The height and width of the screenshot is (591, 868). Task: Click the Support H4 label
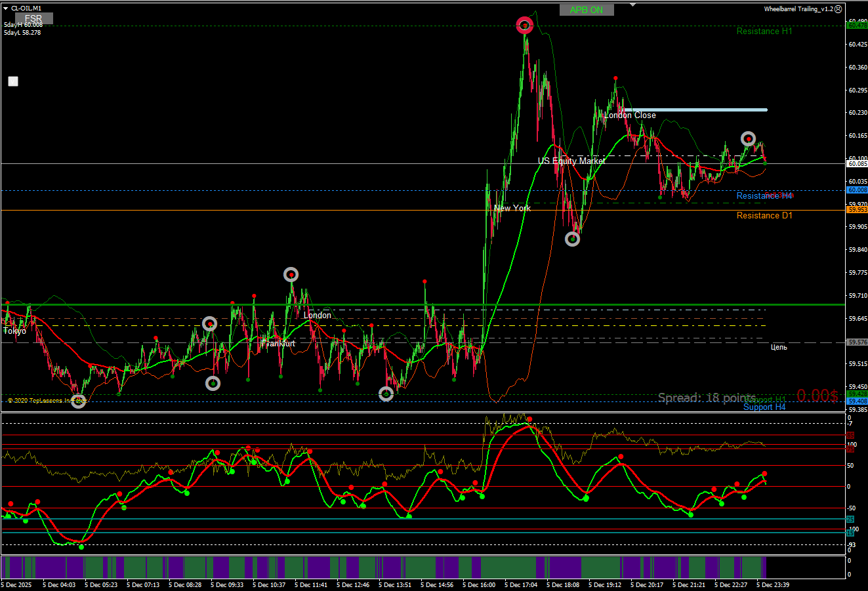pyautogui.click(x=764, y=407)
